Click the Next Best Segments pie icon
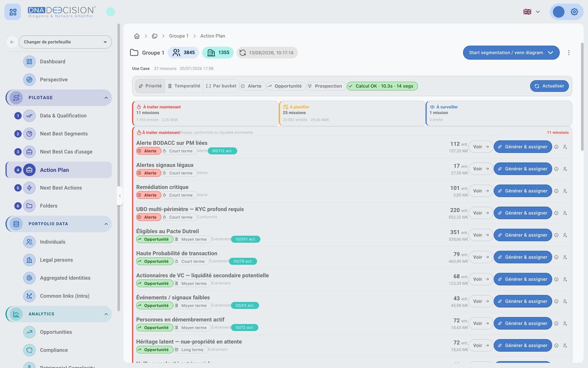Screen dimensions: 588x368 (x=29, y=134)
